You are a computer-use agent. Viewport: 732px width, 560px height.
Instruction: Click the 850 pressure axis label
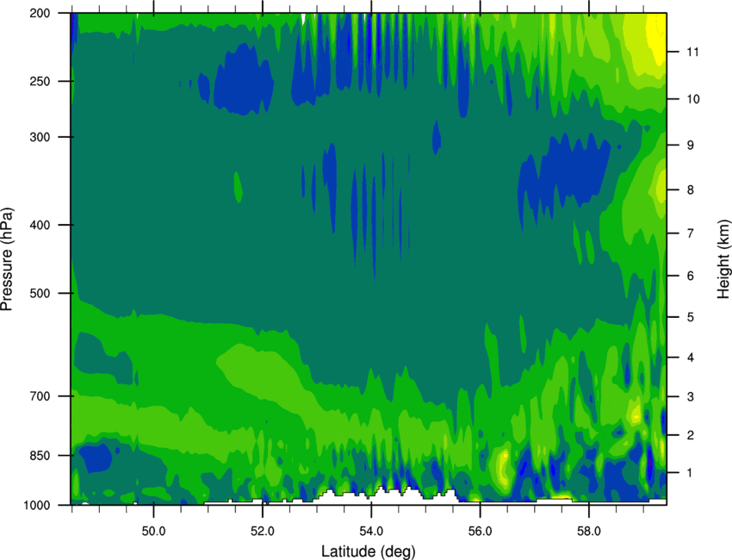click(x=40, y=456)
